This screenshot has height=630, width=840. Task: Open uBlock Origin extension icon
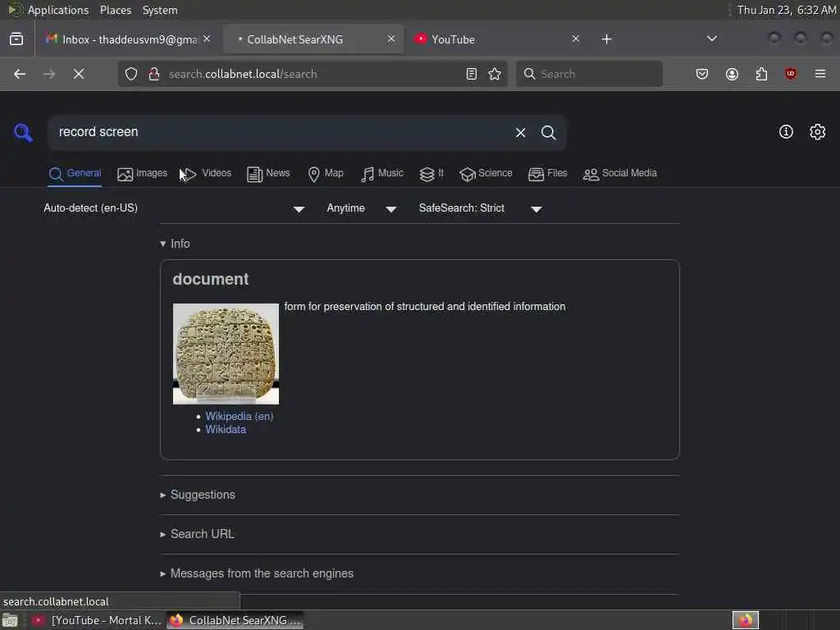pos(791,74)
